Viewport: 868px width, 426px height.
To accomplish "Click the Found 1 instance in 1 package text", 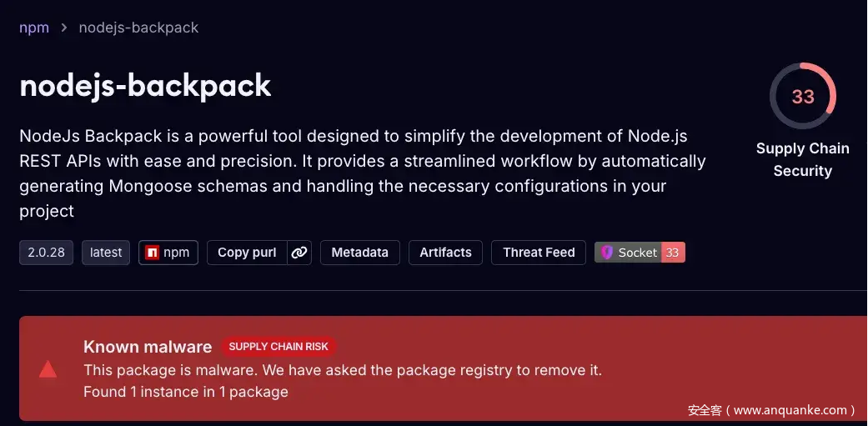I will tap(186, 391).
